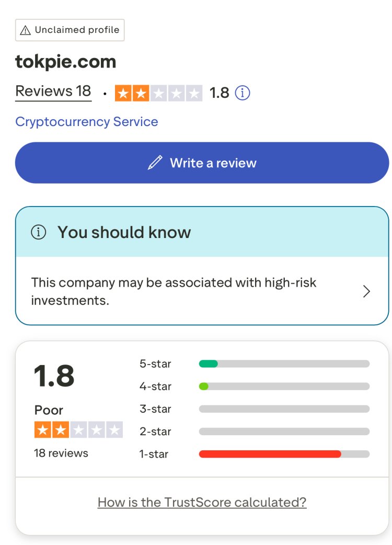This screenshot has width=392, height=545.
Task: Click the Unclaimed profile badge
Action: point(70,30)
